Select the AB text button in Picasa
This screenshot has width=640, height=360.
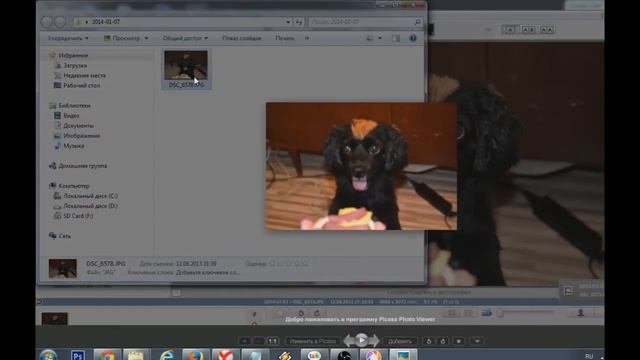point(528,29)
